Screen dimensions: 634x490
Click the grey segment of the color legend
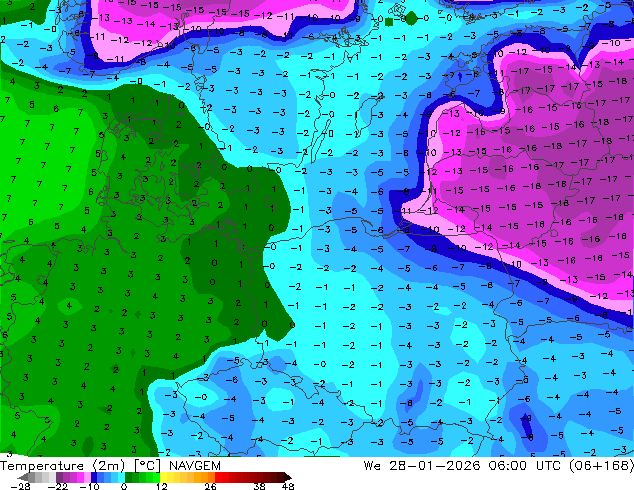pos(38,477)
